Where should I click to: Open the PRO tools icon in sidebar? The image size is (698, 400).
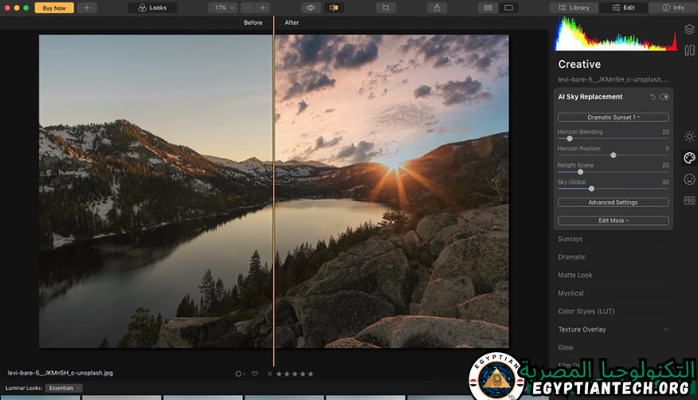tap(689, 200)
